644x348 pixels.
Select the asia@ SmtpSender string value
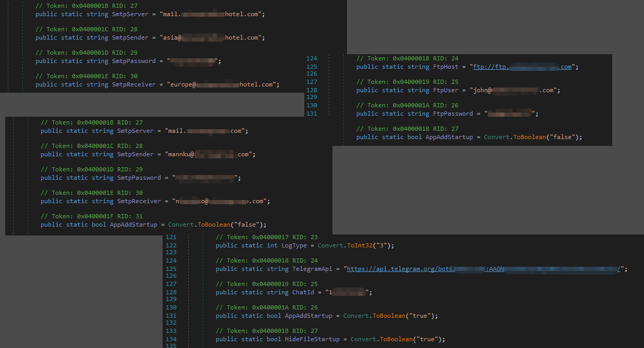point(215,38)
